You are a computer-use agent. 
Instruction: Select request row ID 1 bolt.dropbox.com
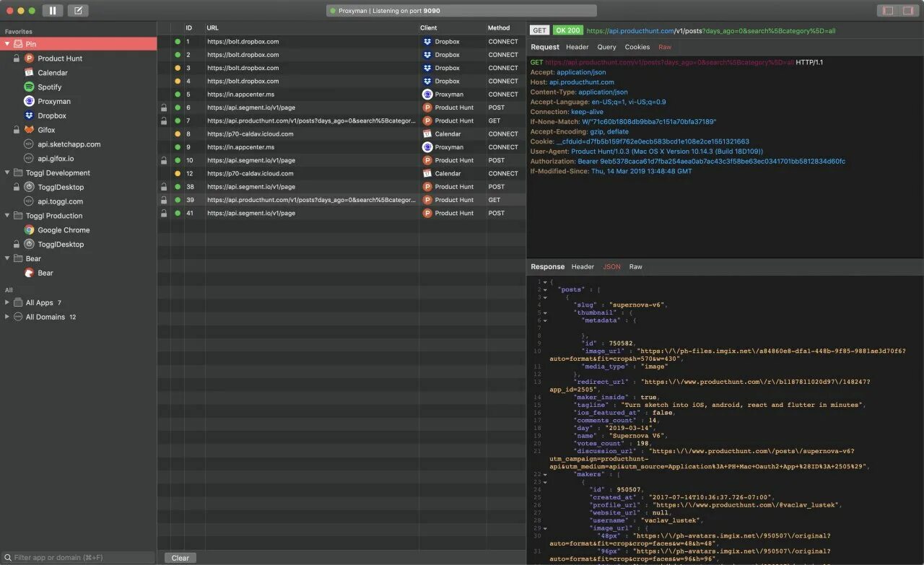342,42
